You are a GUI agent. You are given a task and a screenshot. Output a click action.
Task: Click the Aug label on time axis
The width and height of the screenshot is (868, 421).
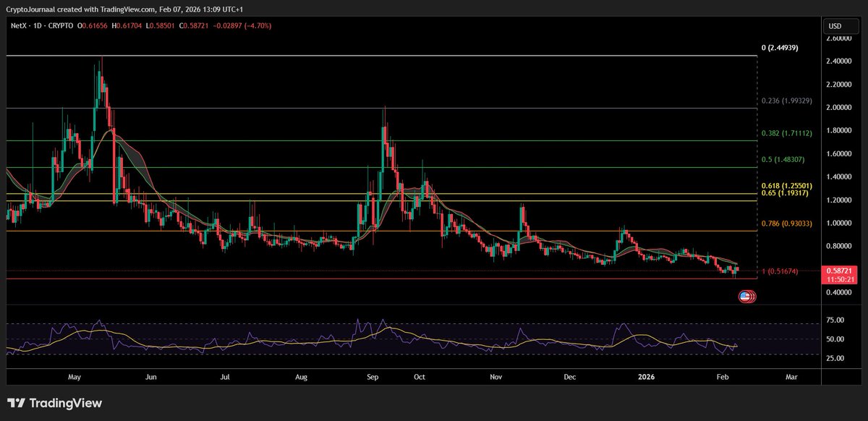(x=302, y=377)
